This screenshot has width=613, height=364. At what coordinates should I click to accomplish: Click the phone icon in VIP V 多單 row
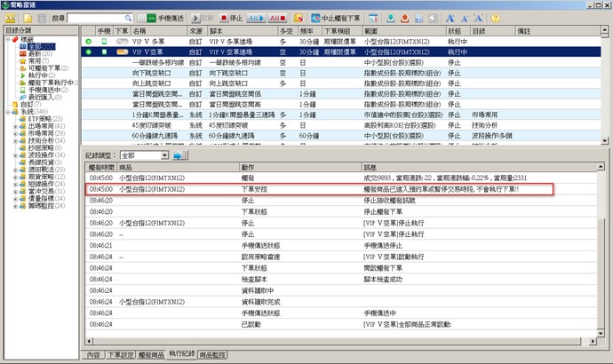click(x=103, y=42)
